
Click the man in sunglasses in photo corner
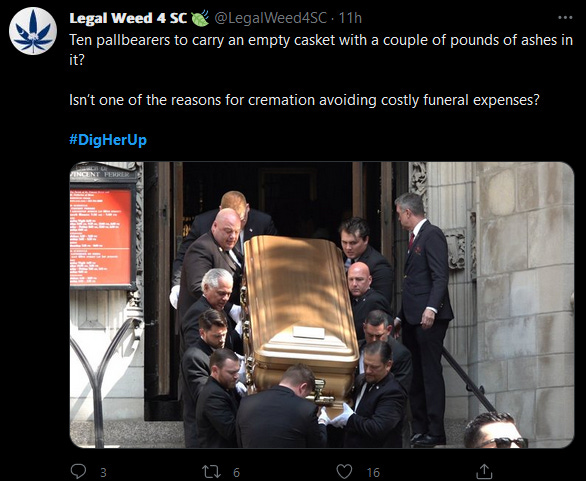[x=495, y=431]
